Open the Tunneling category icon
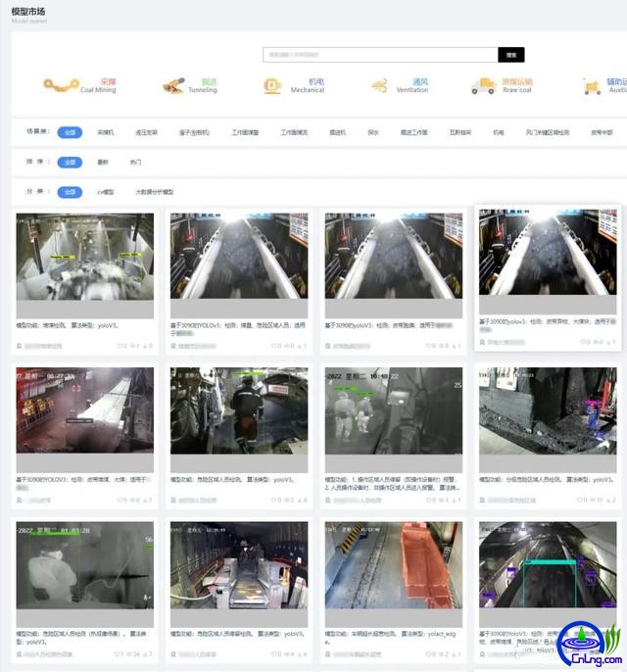627x672 pixels. click(173, 85)
